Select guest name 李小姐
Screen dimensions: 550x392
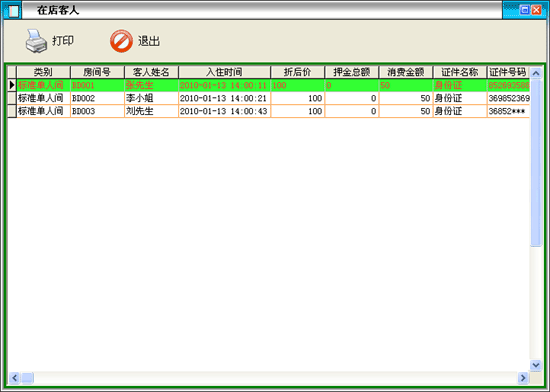pos(152,98)
